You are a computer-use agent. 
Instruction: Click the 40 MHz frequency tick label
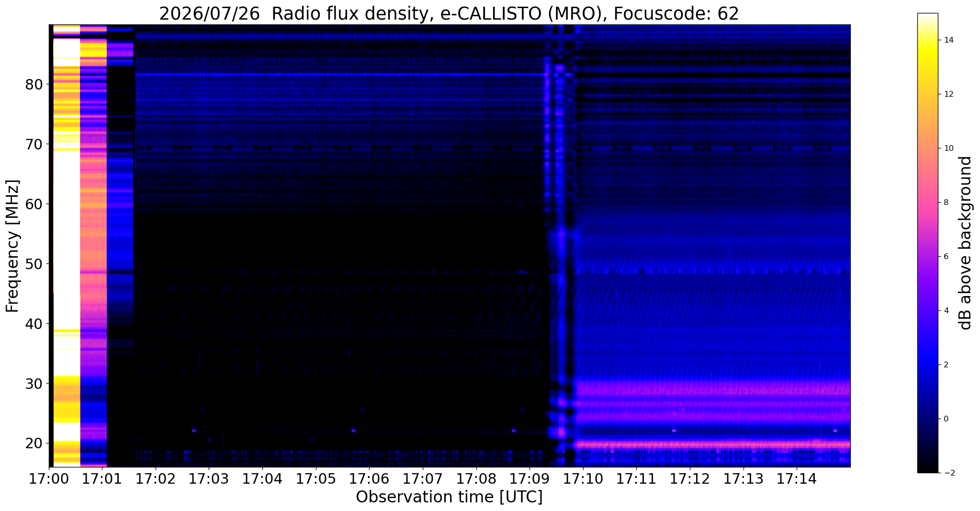pos(34,324)
